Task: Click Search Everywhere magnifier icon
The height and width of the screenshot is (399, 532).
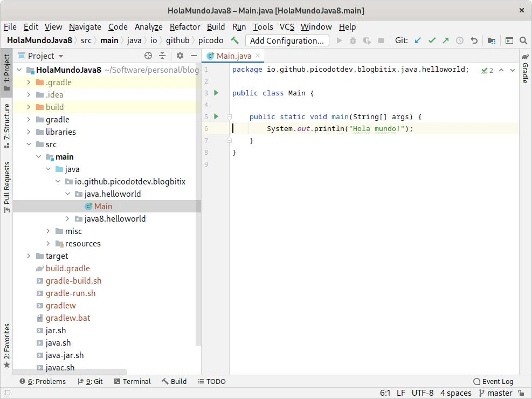Action: [523, 40]
